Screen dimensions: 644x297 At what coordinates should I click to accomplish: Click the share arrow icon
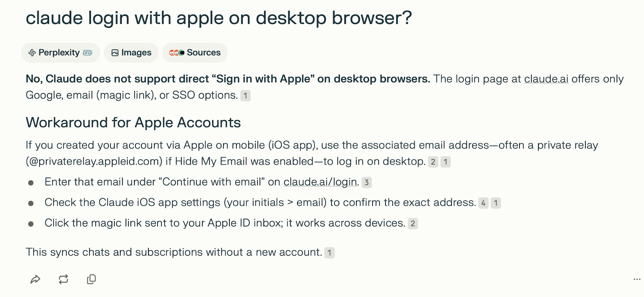[x=35, y=279]
